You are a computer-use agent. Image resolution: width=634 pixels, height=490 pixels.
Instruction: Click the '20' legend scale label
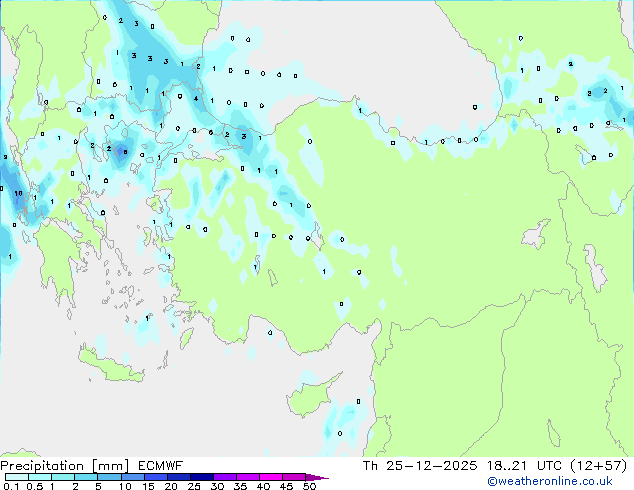(171, 486)
